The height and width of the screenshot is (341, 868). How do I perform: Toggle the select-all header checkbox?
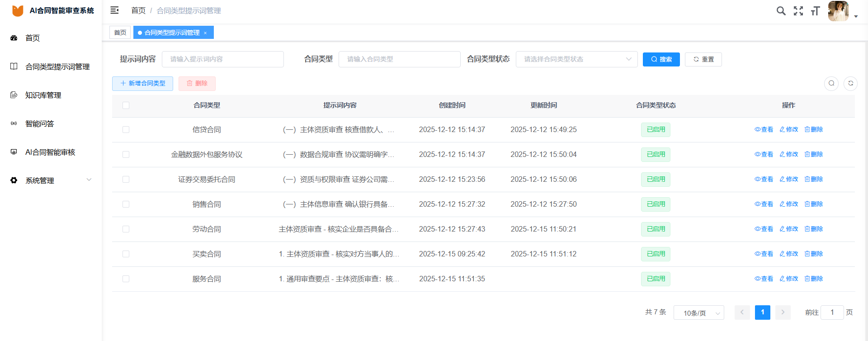126,105
